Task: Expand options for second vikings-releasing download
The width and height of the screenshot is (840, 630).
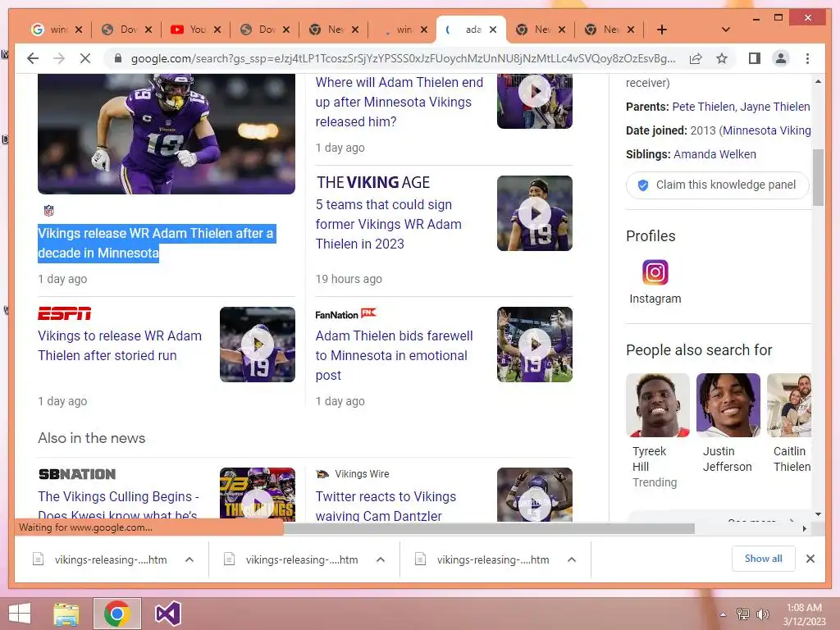Action: tap(381, 559)
